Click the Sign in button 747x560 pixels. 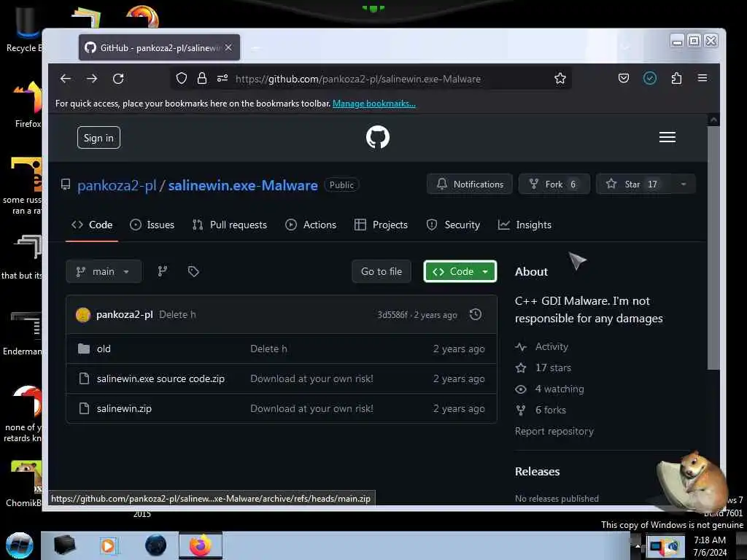[x=98, y=138]
